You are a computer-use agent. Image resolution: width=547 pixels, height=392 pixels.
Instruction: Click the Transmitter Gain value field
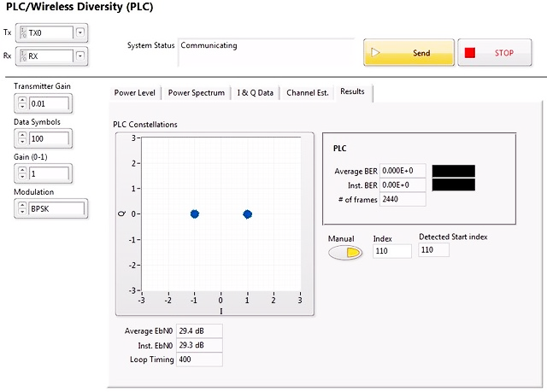tap(49, 103)
